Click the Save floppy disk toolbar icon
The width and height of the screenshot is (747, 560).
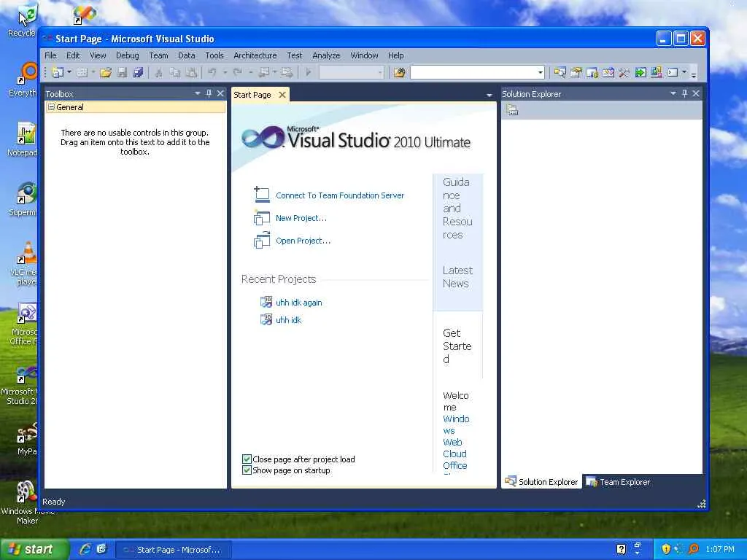coord(122,72)
